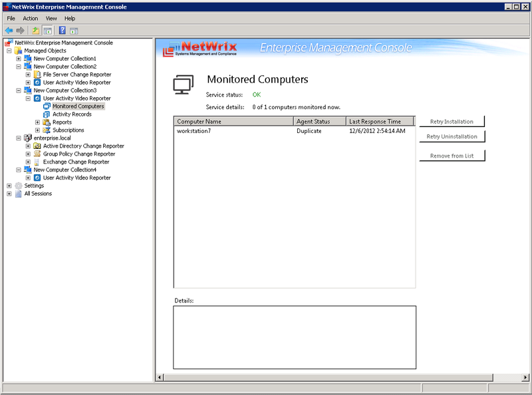Click inside the Details text box
The height and width of the screenshot is (395, 532).
click(295, 337)
